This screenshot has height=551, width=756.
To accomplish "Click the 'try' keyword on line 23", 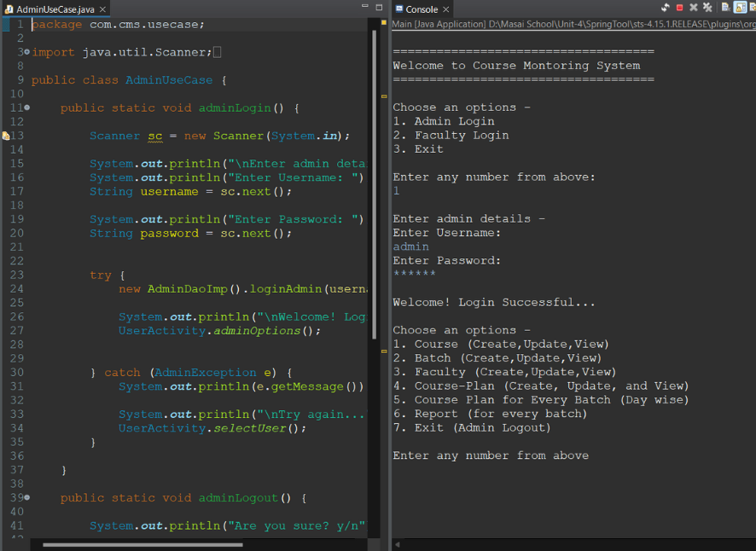I will (101, 275).
